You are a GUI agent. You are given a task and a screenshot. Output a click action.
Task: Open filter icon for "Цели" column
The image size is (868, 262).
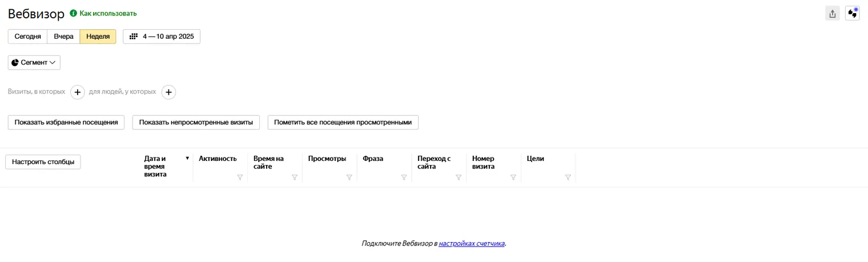point(568,178)
